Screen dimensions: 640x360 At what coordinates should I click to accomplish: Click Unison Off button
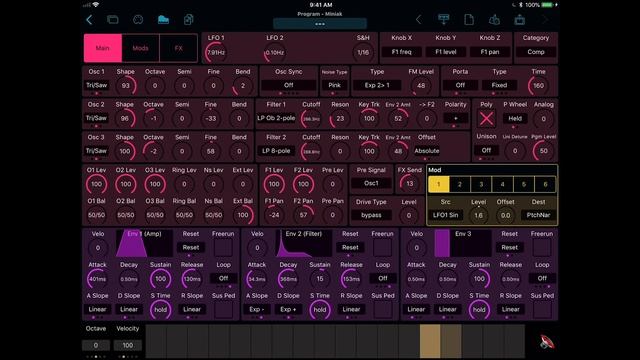pos(486,150)
